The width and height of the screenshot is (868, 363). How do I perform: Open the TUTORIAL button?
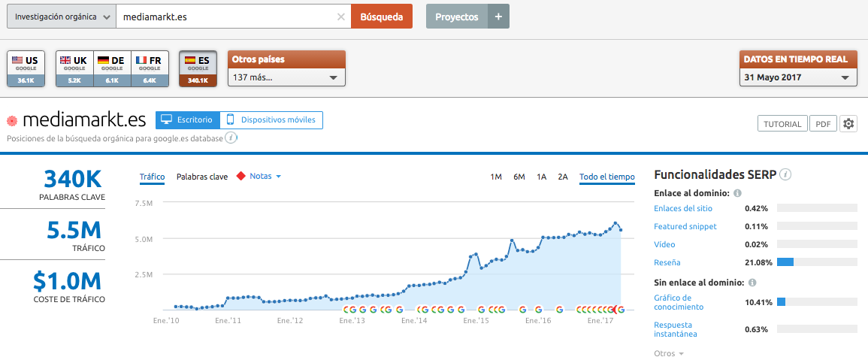pos(782,124)
